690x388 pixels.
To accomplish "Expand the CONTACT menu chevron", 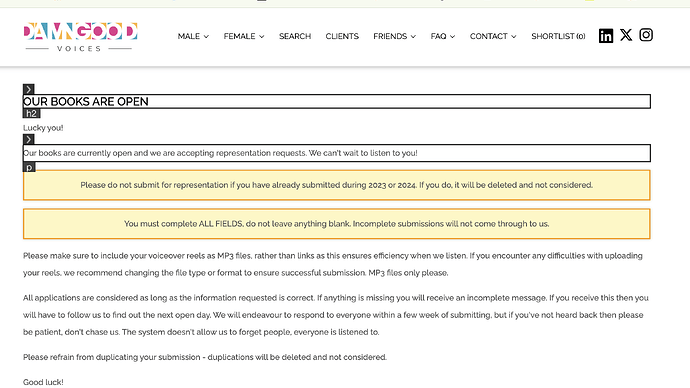I will 514,37.
